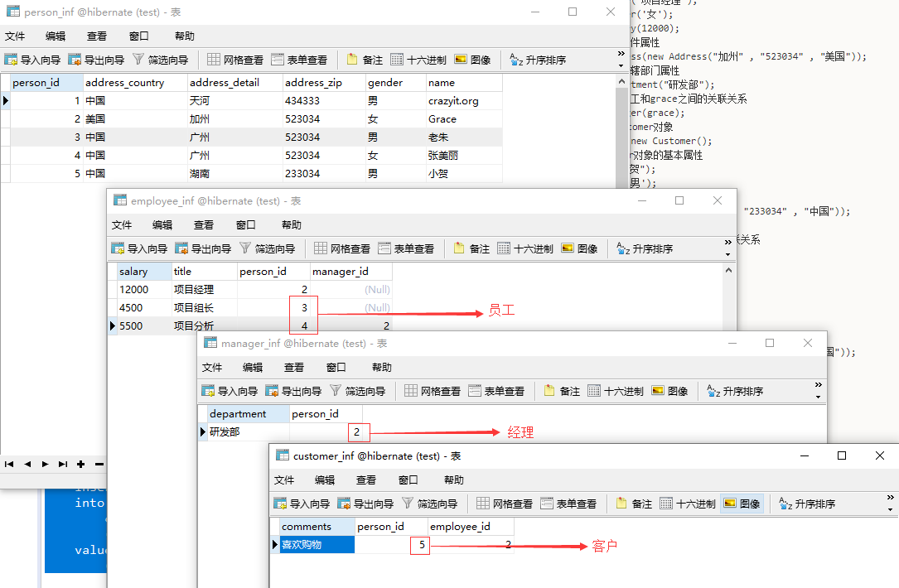
Task: Apply 升序排序 in person_inf window
Action: pyautogui.click(x=538, y=60)
